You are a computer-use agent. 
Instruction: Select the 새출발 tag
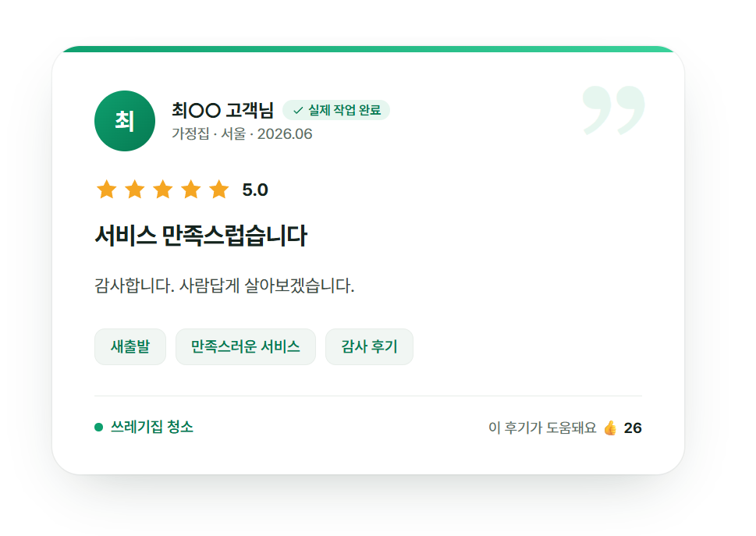[x=130, y=346]
